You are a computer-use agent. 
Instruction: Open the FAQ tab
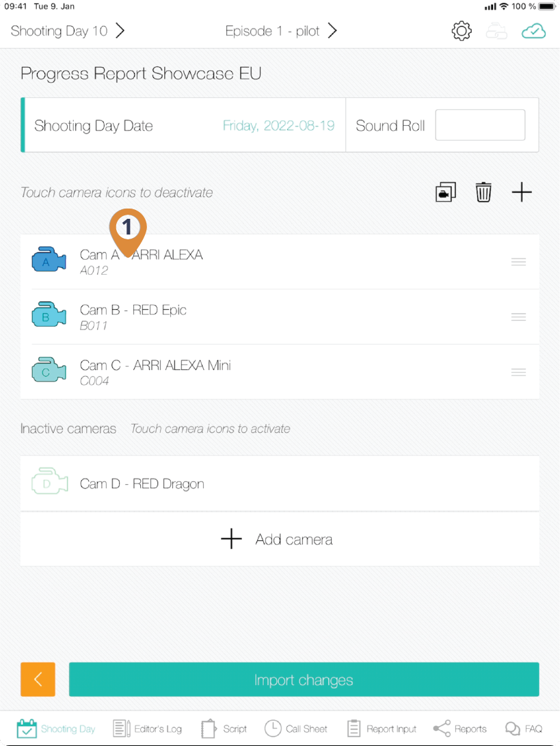click(523, 728)
